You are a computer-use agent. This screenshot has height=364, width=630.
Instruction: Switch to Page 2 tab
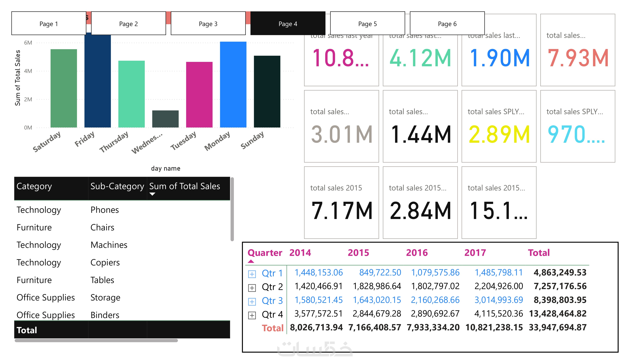(x=128, y=24)
